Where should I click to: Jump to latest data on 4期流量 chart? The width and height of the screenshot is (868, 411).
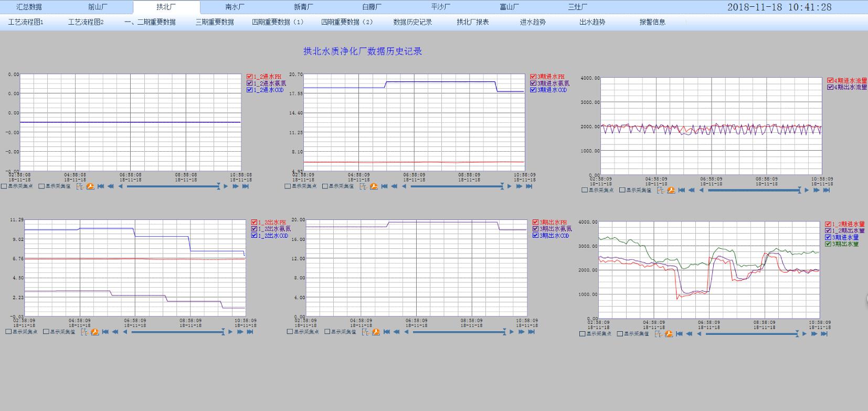pos(826,190)
